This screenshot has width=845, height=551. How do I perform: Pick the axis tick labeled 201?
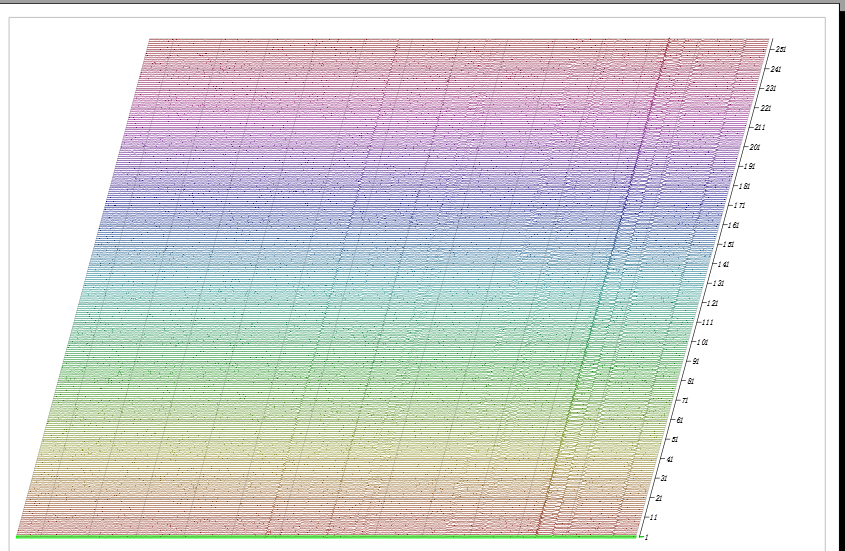754,147
